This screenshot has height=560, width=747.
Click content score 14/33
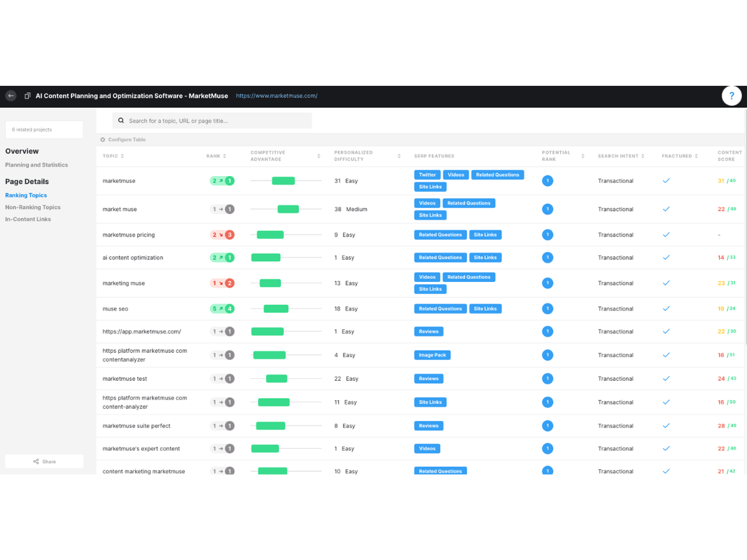(726, 258)
